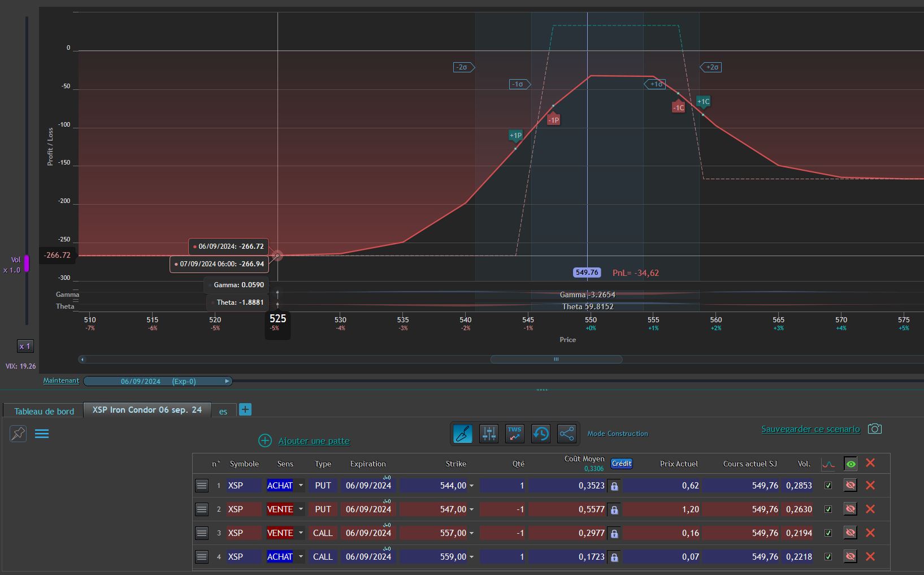The height and width of the screenshot is (575, 924).
Task: Toggle visibility eye for leg 2
Action: tap(850, 509)
